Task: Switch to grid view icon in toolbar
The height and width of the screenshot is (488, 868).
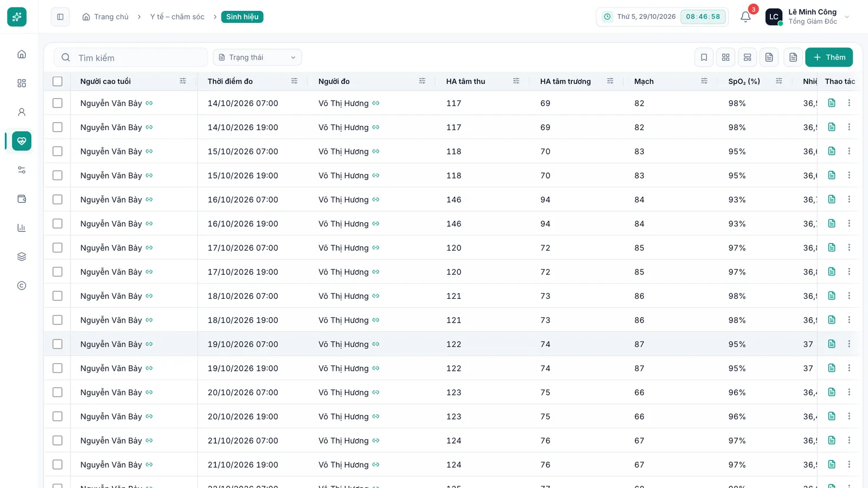Action: [725, 57]
